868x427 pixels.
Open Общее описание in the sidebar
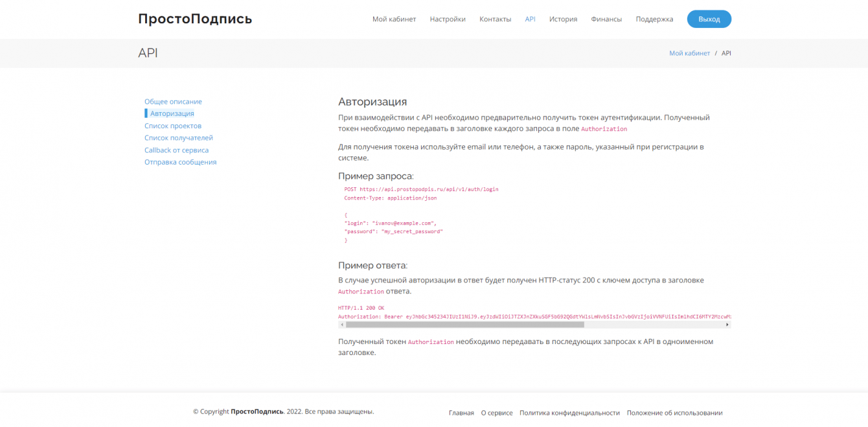[173, 102]
